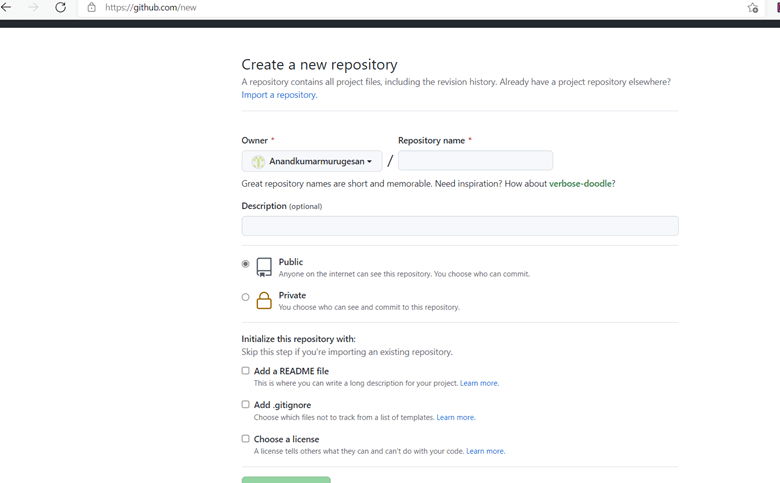Click the Add a README file label
Image resolution: width=780 pixels, height=483 pixels.
click(291, 371)
